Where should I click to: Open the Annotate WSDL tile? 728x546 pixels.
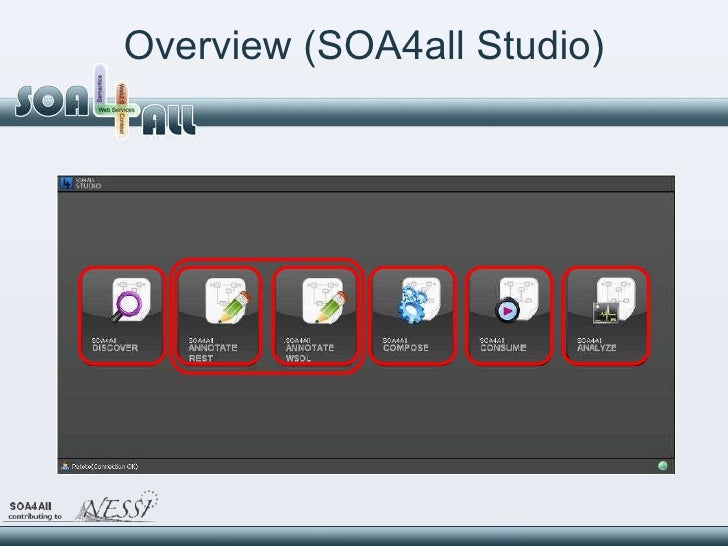click(316, 316)
